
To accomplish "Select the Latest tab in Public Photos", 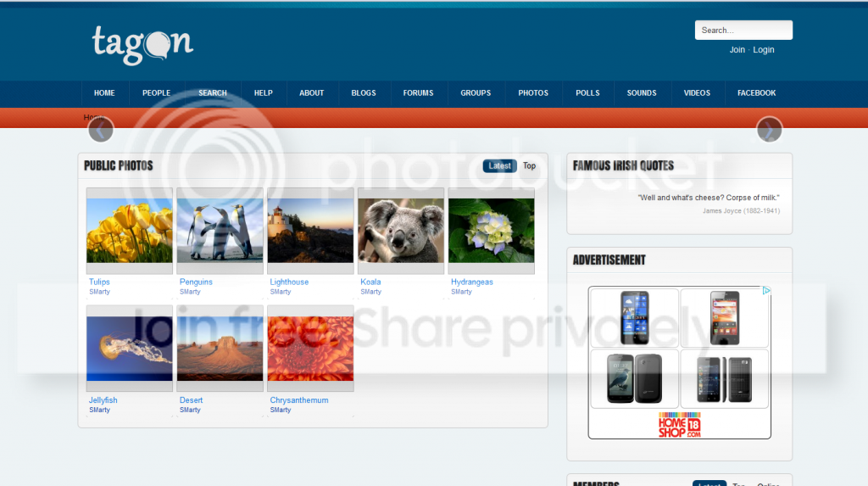I will (500, 165).
